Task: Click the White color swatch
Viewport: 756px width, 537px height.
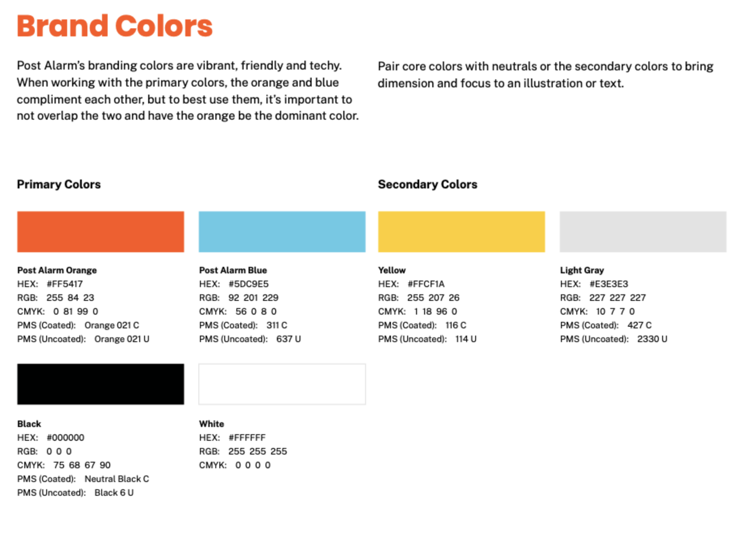Action: click(x=282, y=384)
